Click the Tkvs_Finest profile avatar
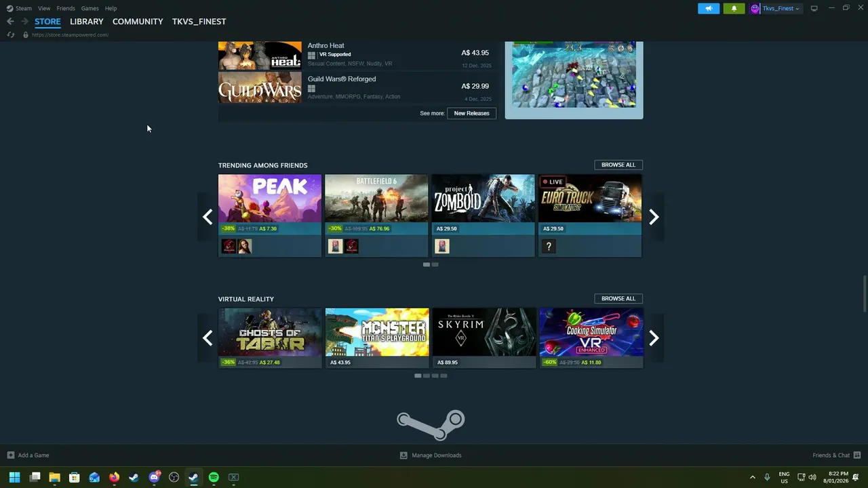868x488 pixels. pyautogui.click(x=755, y=8)
